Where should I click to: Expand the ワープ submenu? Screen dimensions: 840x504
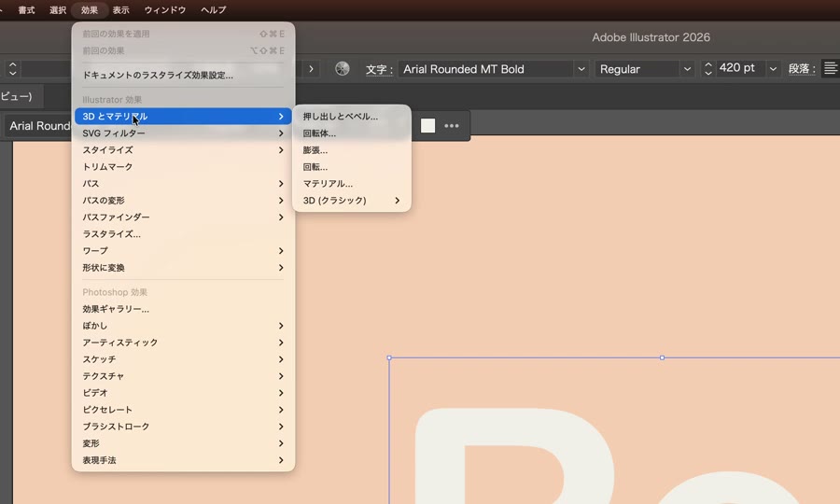(x=183, y=251)
